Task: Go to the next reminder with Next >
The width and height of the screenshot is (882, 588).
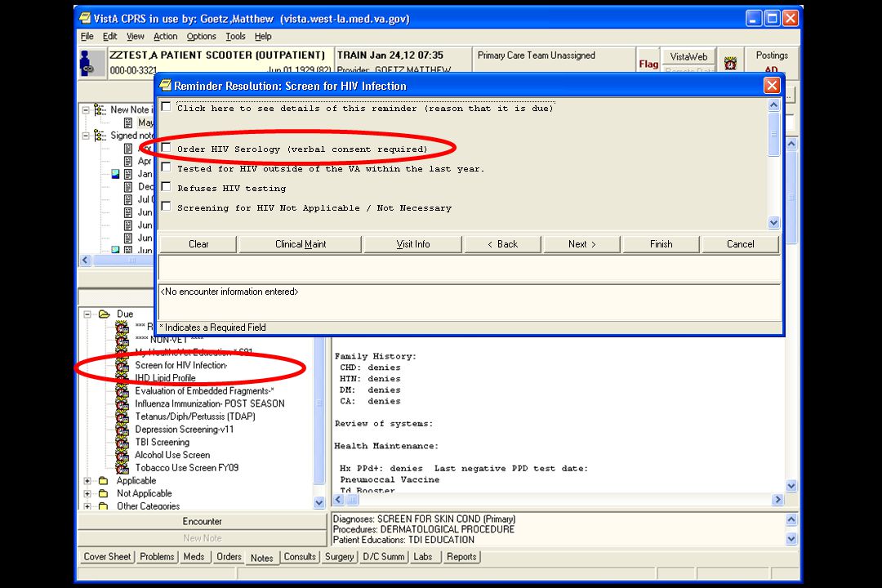Action: click(581, 244)
